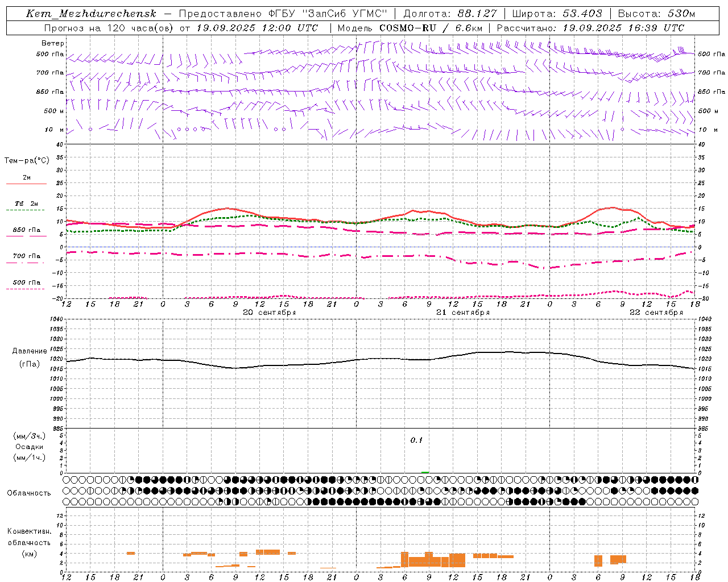The height and width of the screenshot is (582, 728).
Task: Click the date label 22 сентября
Action: click(656, 313)
